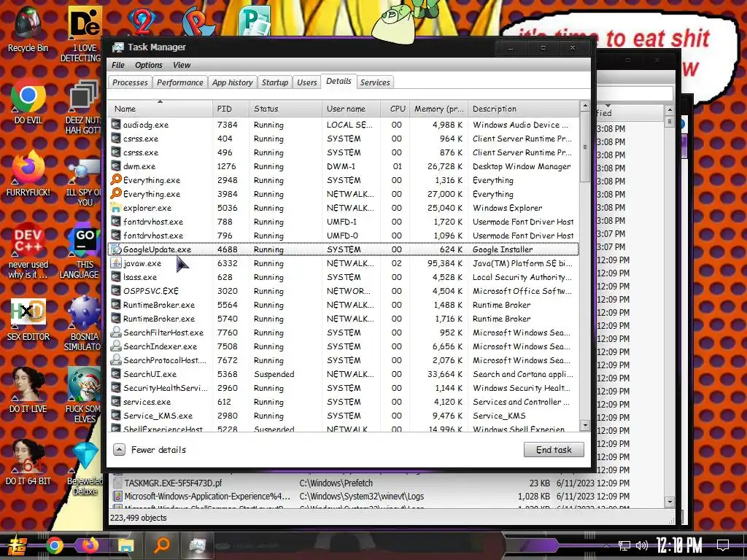Image resolution: width=747 pixels, height=560 pixels.
Task: Click the SearchIndexer.exe process icon
Action: pyautogui.click(x=116, y=346)
